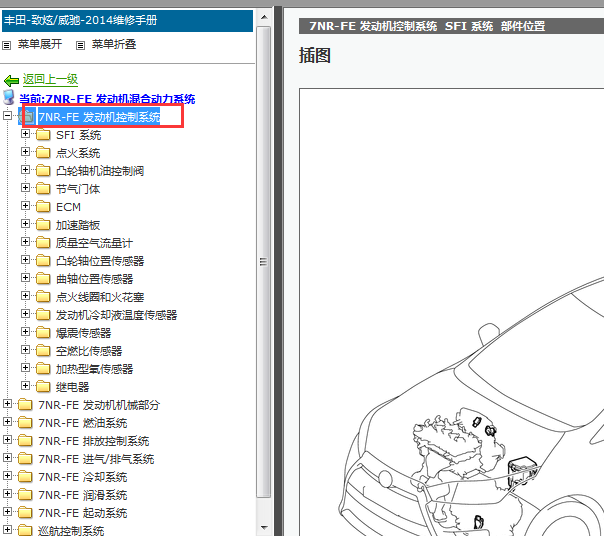
Task: Expand 7NR-FE 进气/排气系统 node
Action: point(7,457)
